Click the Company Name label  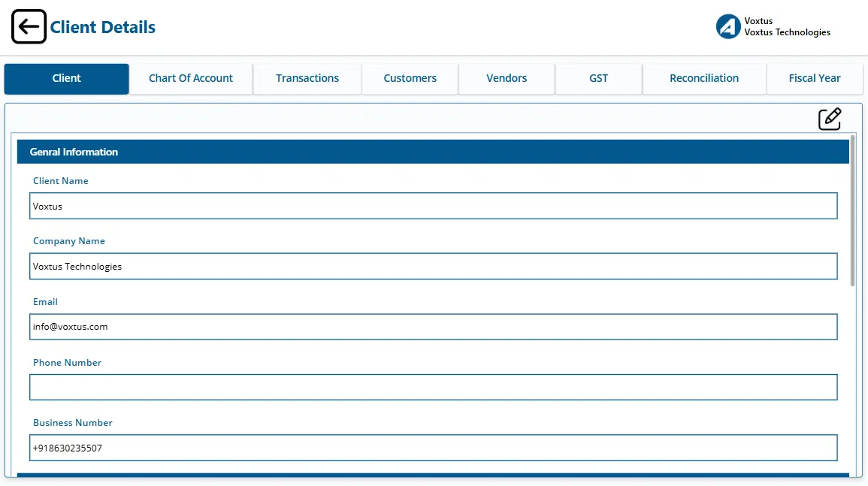pos(68,241)
